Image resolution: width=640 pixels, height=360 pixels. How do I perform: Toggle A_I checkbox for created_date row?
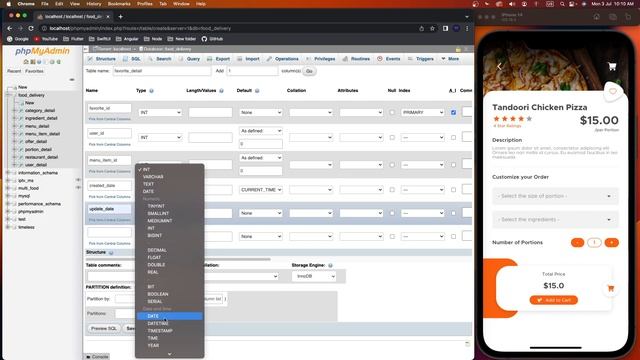[453, 190]
